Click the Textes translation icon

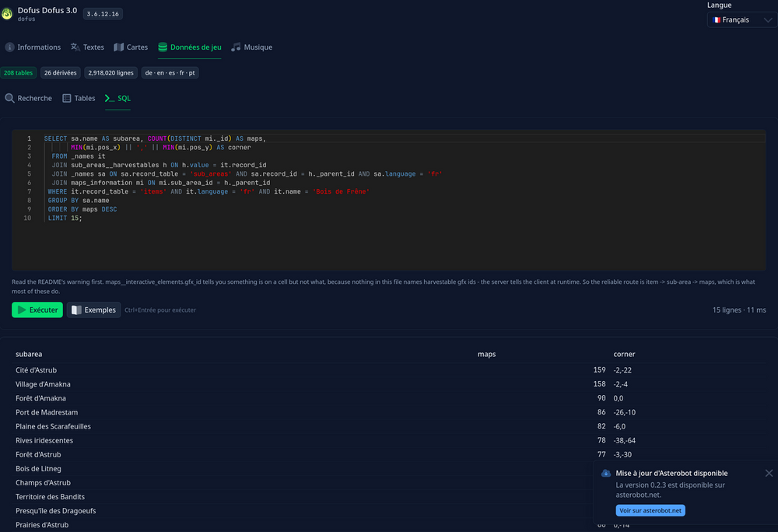[x=75, y=47]
